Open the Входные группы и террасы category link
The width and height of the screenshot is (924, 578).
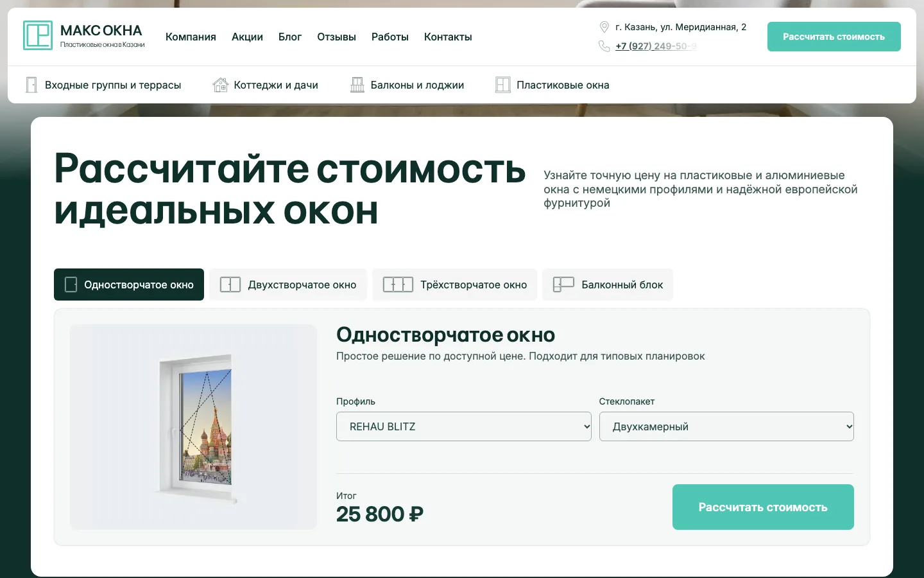(x=113, y=85)
